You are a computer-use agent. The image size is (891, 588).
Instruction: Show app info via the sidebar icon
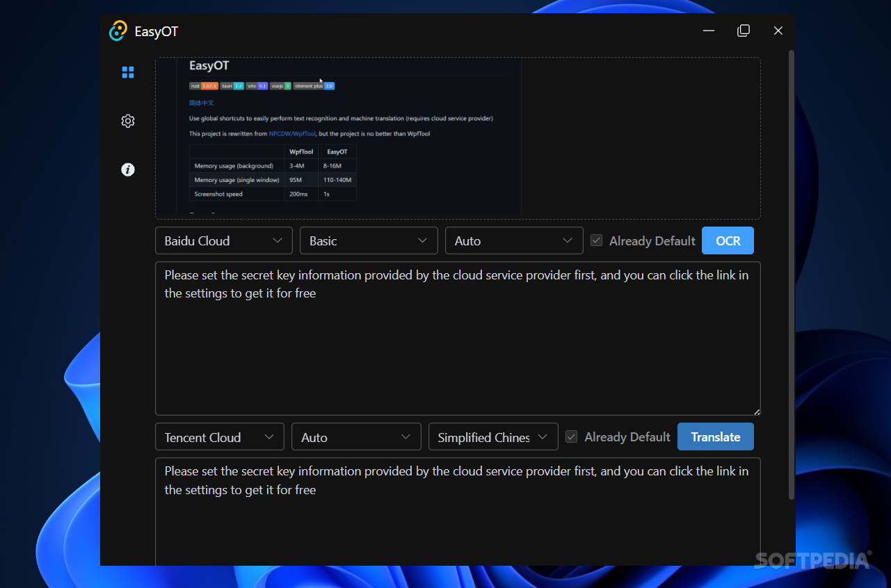pyautogui.click(x=128, y=170)
